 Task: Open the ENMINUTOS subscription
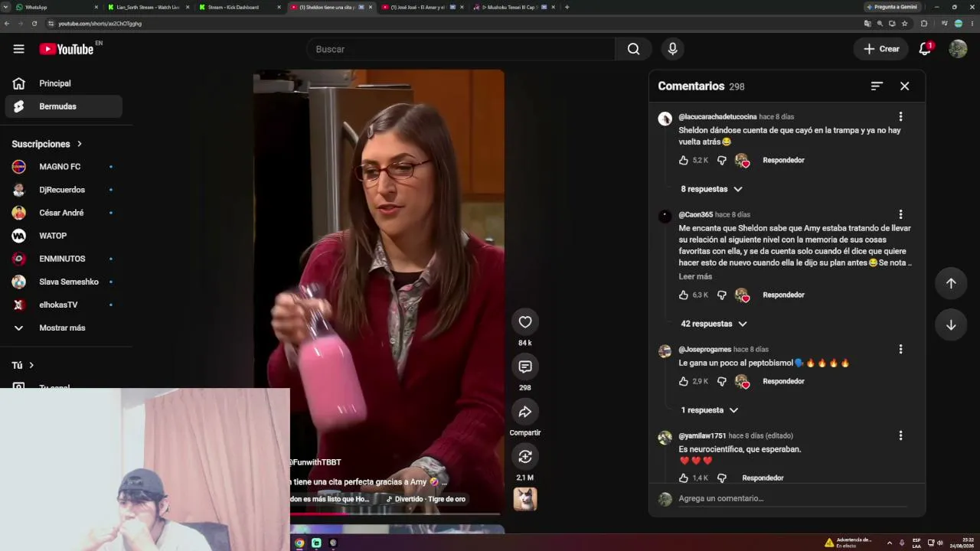click(64, 259)
